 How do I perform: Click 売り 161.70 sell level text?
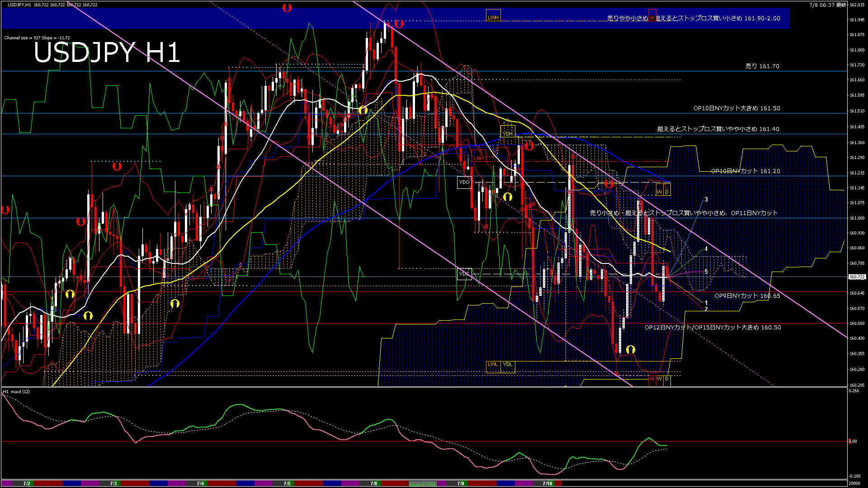762,66
